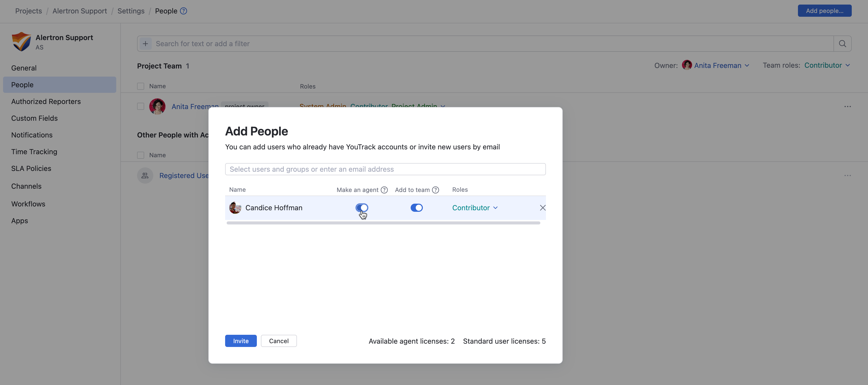Screen dimensions: 868x385
Task: Toggle Add to team for Candice Hoffman
Action: 416,208
